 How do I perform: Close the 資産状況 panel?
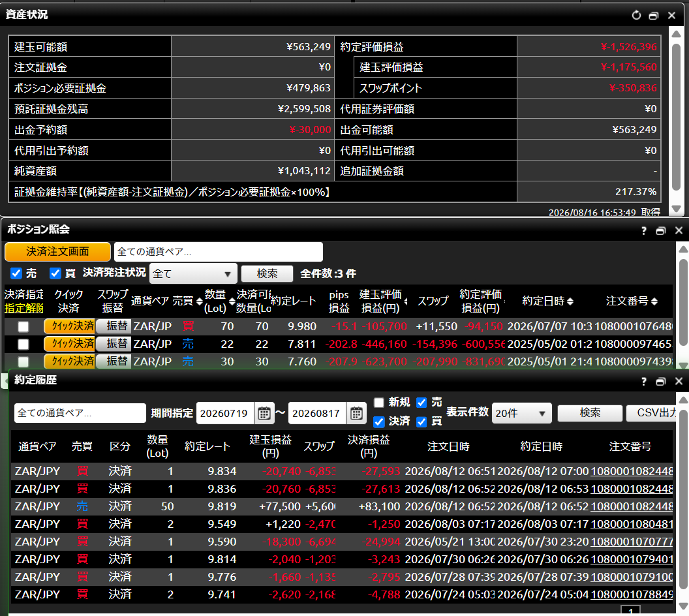pyautogui.click(x=671, y=16)
